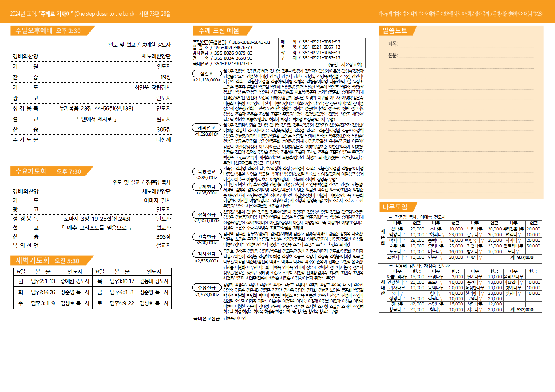
Task: Click the amount '<1,573,000>'
Action: 206,294
